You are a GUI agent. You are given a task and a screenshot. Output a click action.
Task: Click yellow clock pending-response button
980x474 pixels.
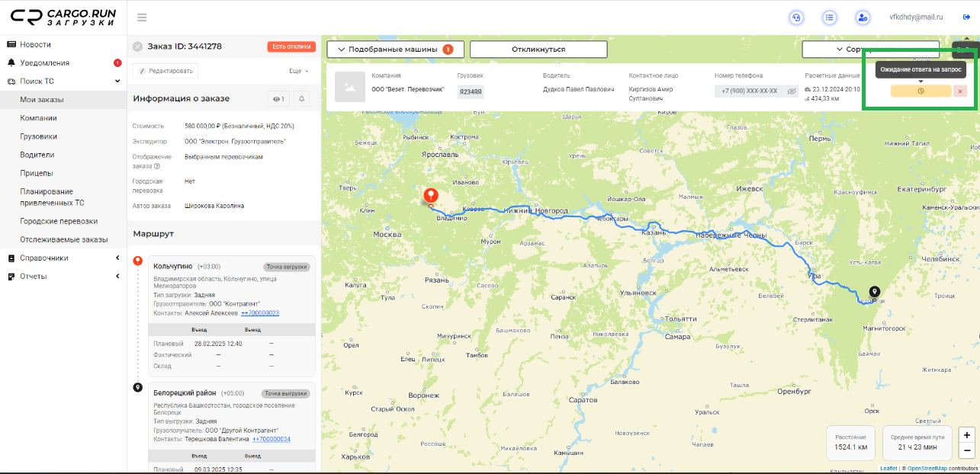tap(921, 91)
